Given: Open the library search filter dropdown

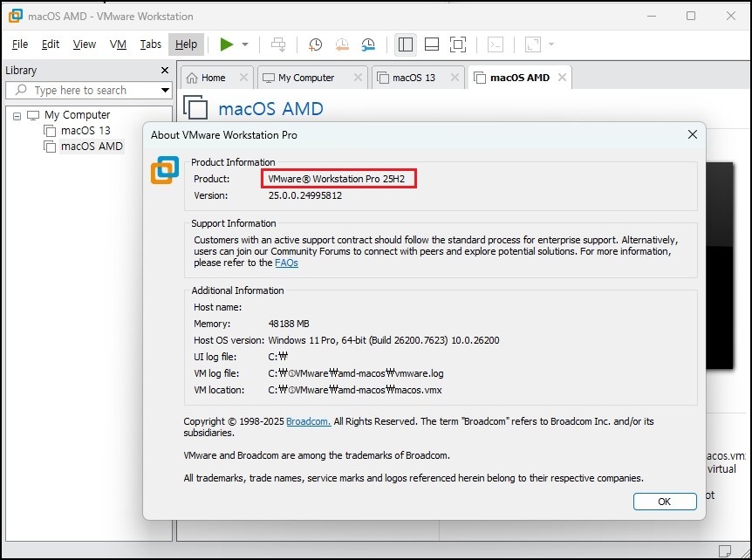Looking at the screenshot, I should pyautogui.click(x=166, y=90).
